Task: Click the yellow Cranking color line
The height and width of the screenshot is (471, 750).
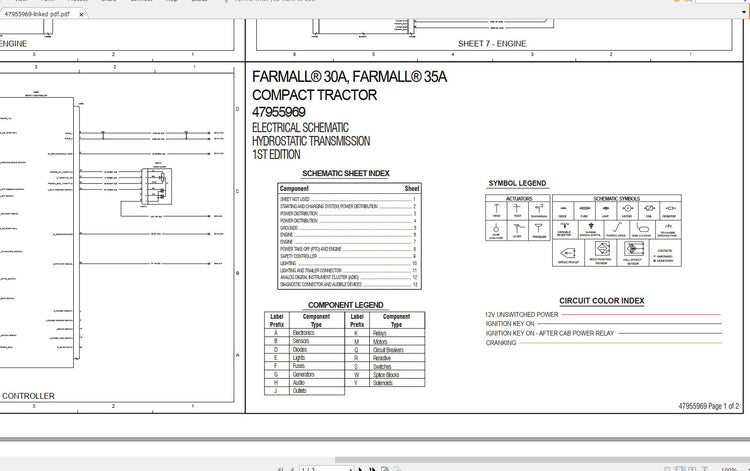Action: pyautogui.click(x=620, y=343)
